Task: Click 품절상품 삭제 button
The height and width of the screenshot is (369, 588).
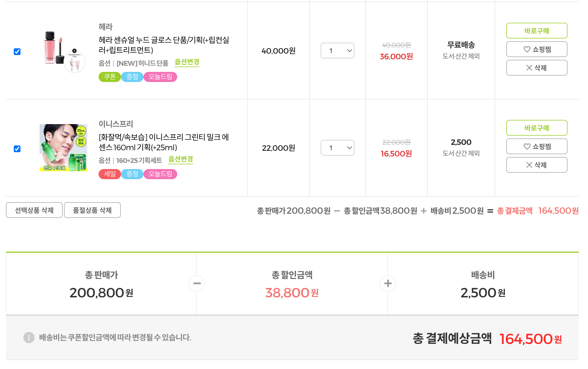Action: point(92,210)
